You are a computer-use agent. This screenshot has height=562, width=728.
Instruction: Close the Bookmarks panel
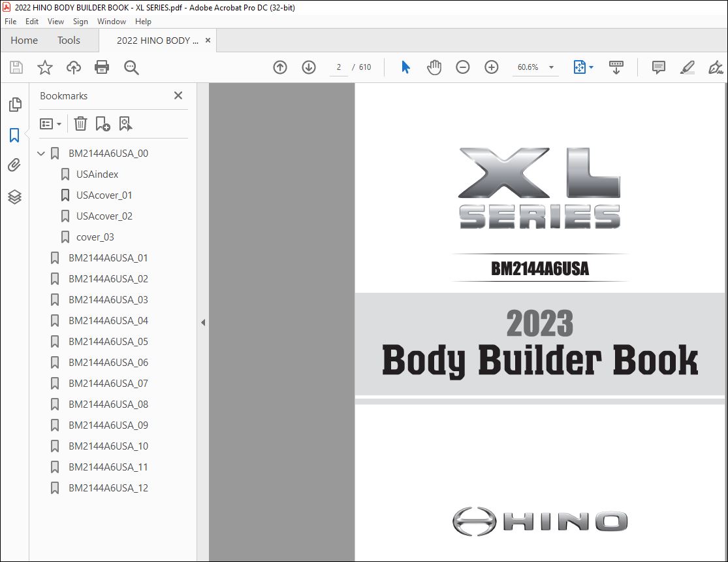178,95
